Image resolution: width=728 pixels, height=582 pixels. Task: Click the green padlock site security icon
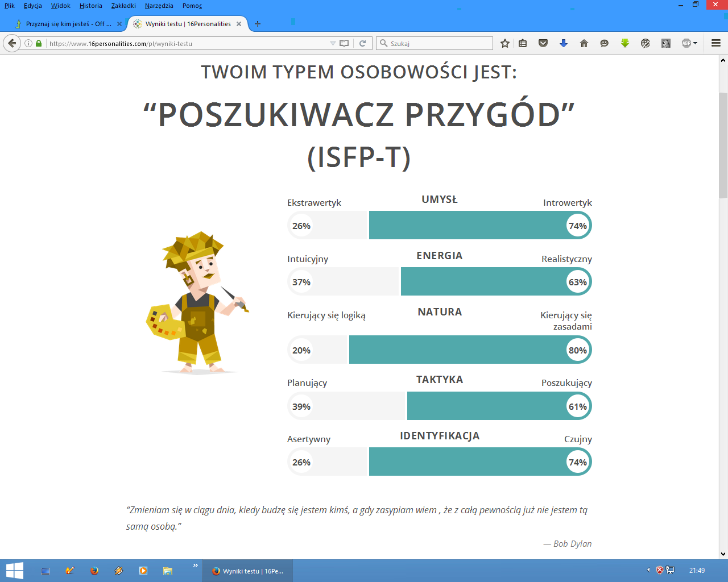pyautogui.click(x=39, y=43)
